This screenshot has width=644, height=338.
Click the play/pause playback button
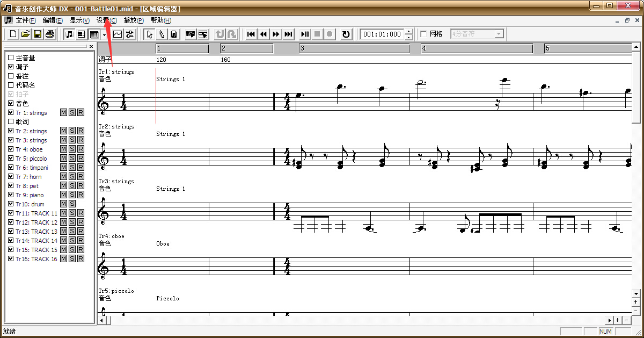[304, 34]
